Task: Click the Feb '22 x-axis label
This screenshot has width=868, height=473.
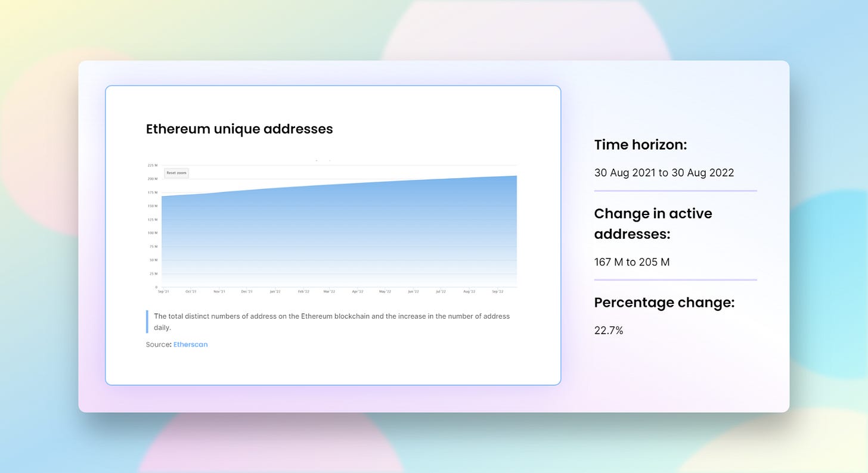Action: (303, 292)
